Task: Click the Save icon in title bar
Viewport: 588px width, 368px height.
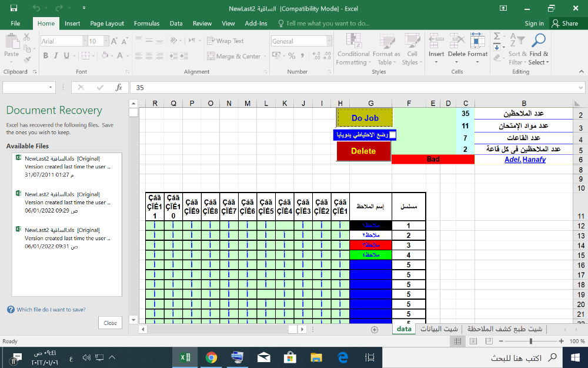Action: pyautogui.click(x=14, y=8)
